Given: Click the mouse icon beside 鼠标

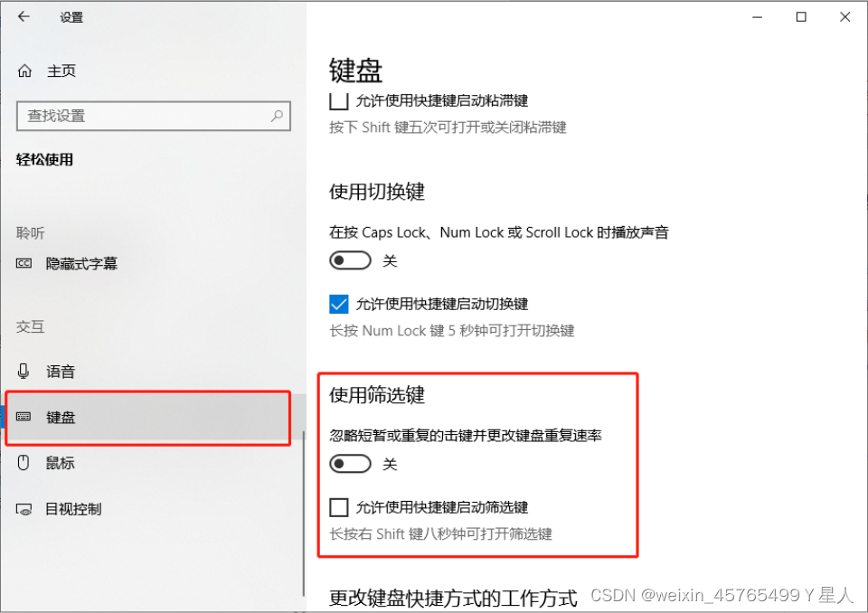Looking at the screenshot, I should click(24, 462).
